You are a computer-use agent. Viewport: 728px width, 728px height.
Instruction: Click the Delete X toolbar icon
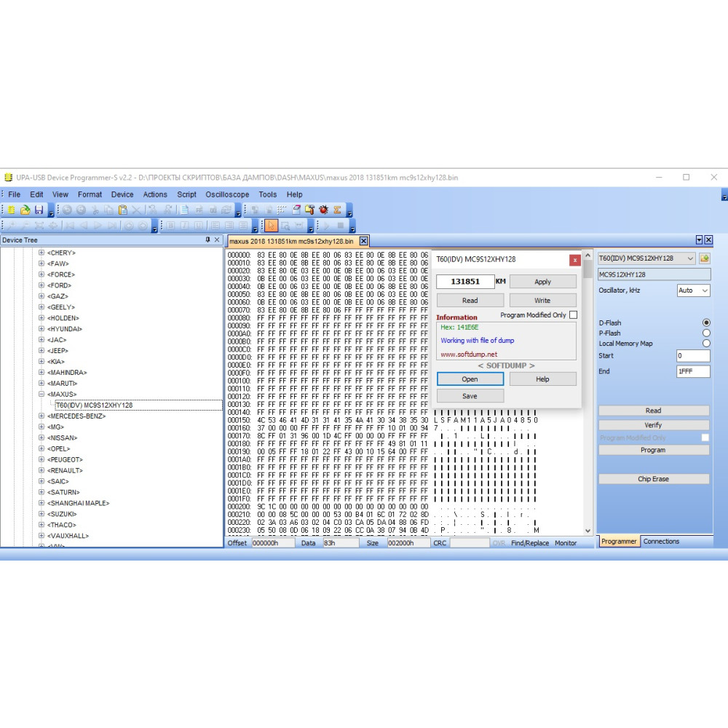[137, 210]
